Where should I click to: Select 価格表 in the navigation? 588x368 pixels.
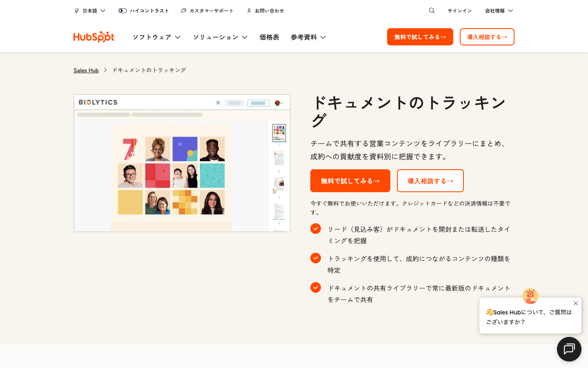269,37
